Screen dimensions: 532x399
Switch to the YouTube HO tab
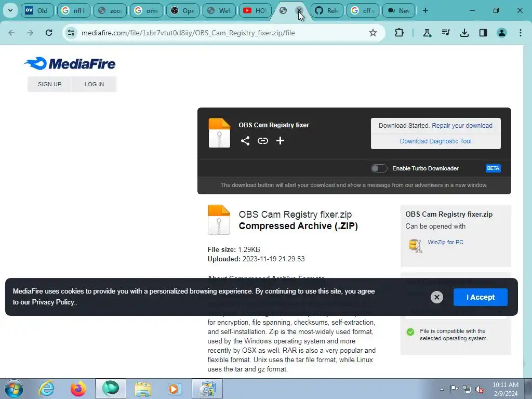click(255, 10)
